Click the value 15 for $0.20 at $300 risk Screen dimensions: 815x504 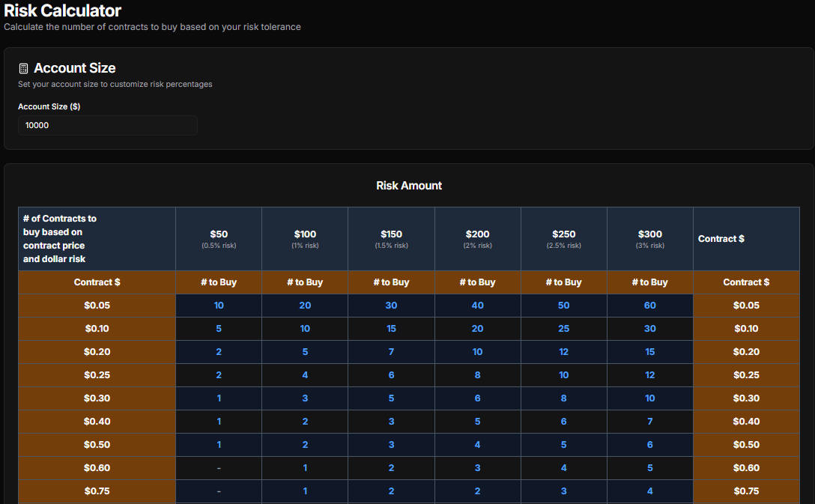(x=649, y=351)
